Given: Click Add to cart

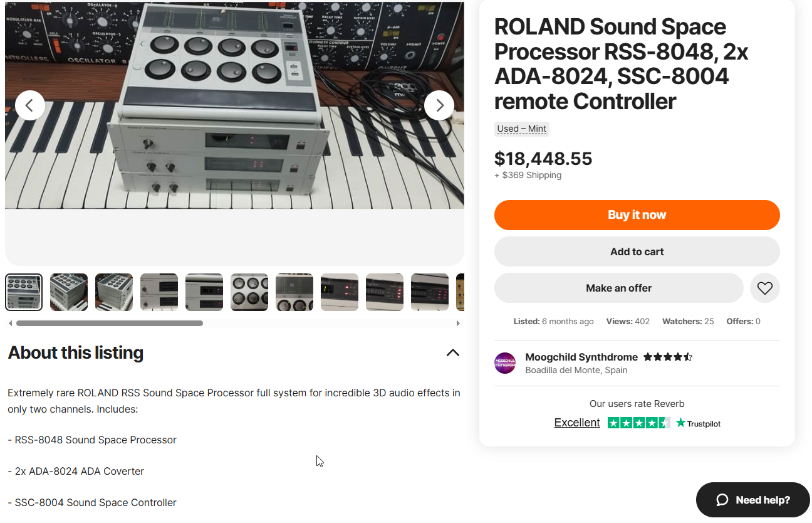Looking at the screenshot, I should (637, 252).
